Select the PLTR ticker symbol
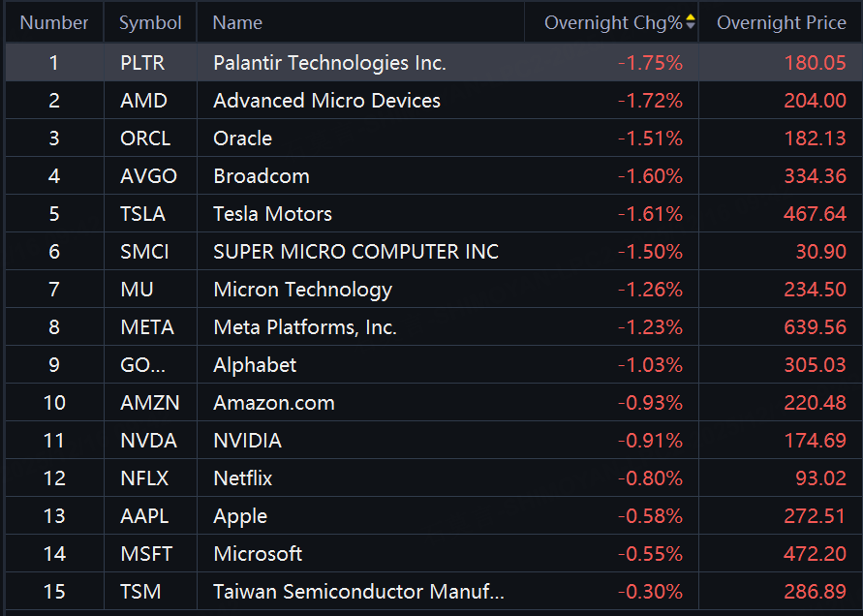The image size is (863, 616). click(142, 63)
